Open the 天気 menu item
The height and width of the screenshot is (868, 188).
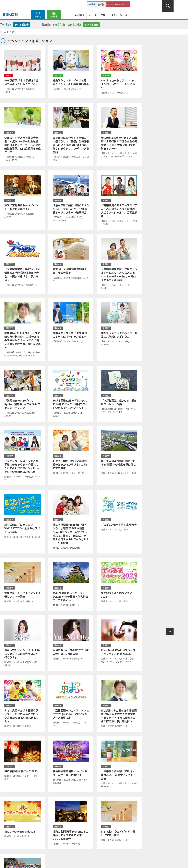[x=103, y=15]
